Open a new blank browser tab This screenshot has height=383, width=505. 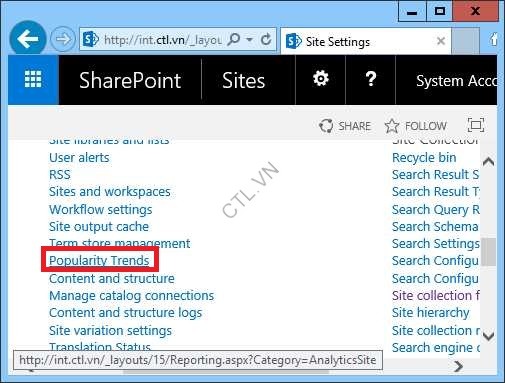pyautogui.click(x=465, y=41)
